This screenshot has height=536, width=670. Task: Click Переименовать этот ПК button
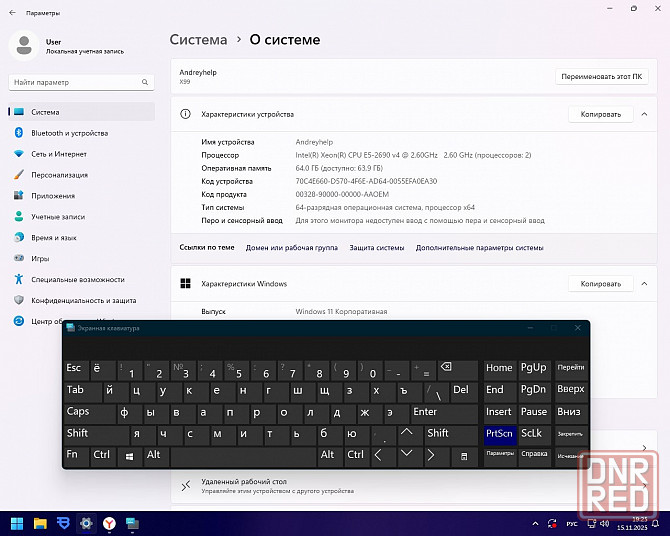click(602, 77)
